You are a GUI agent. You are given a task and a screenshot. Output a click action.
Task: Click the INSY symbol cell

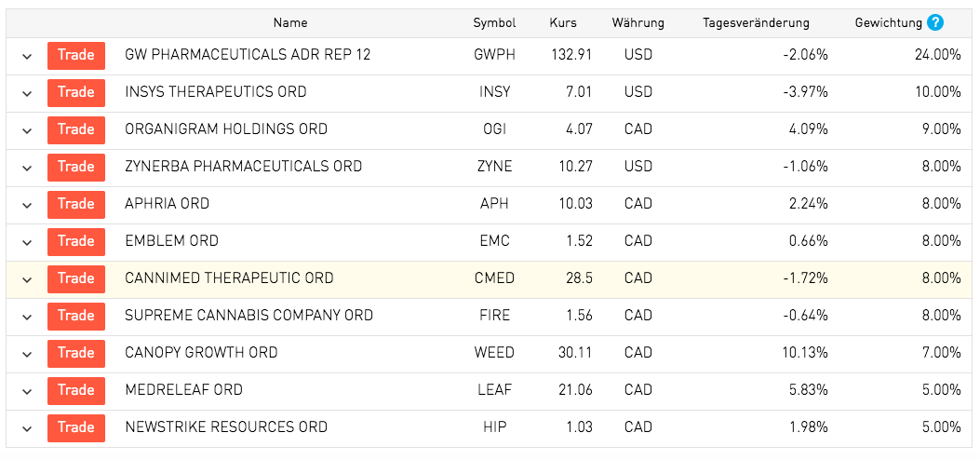[494, 92]
